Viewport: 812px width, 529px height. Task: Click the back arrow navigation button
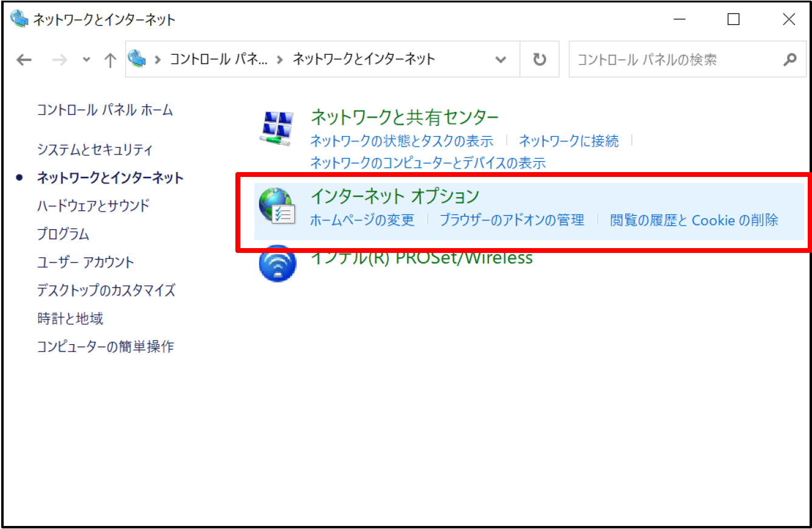[24, 60]
